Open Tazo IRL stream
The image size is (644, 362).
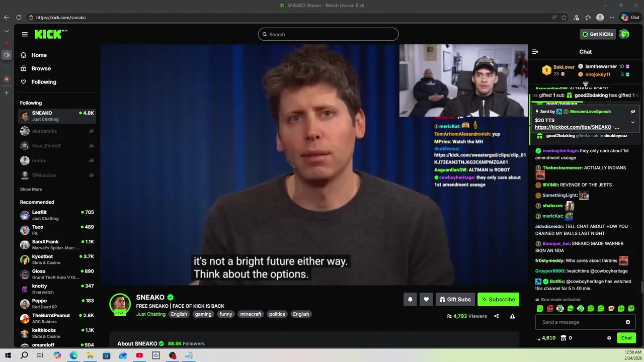(57, 230)
